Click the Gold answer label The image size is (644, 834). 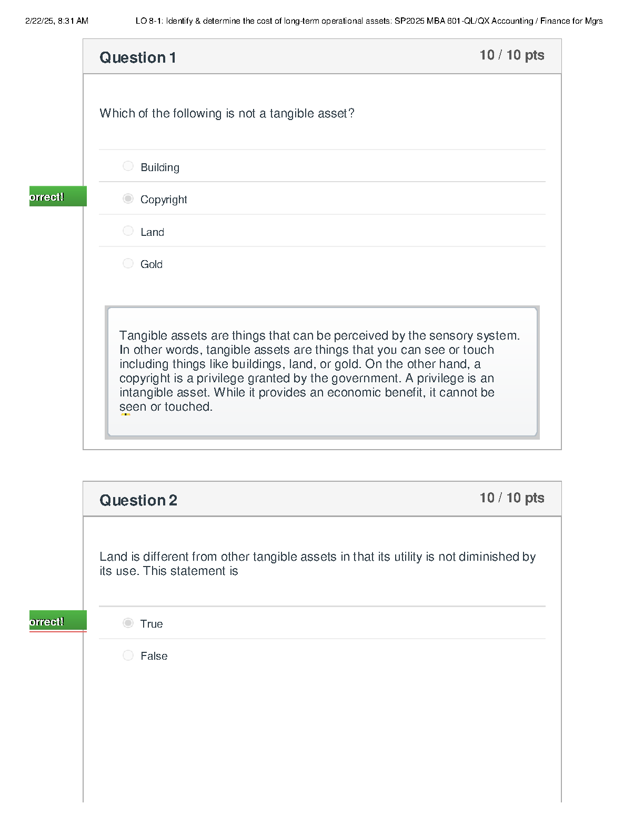pos(152,264)
